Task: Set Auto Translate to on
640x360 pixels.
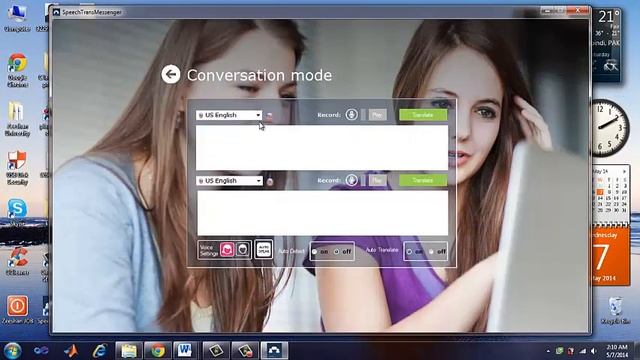Action: (x=409, y=252)
